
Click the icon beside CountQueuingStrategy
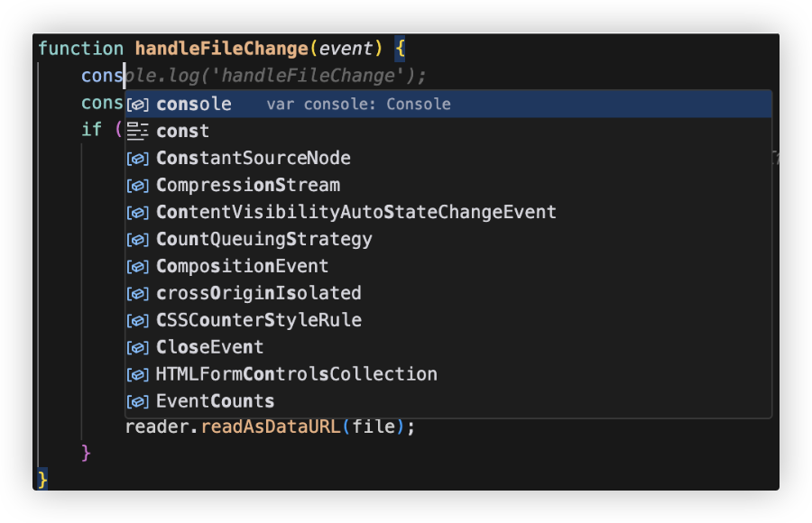point(137,240)
